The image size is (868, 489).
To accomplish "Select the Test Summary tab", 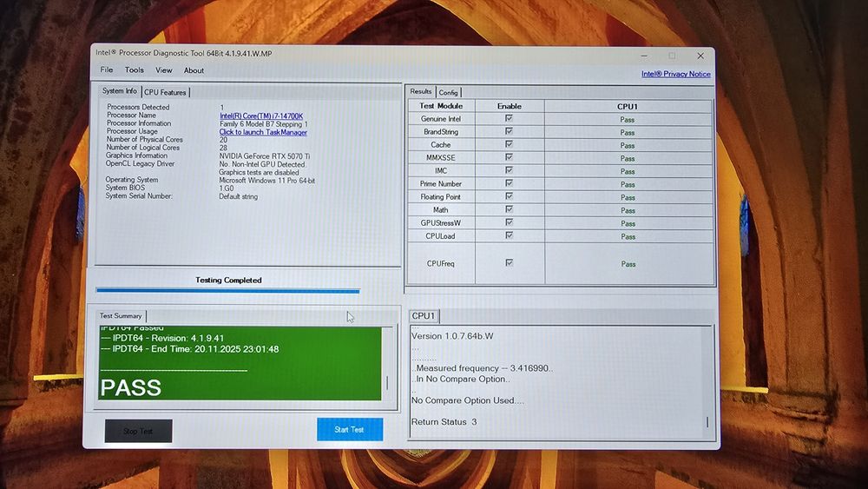I will point(121,315).
